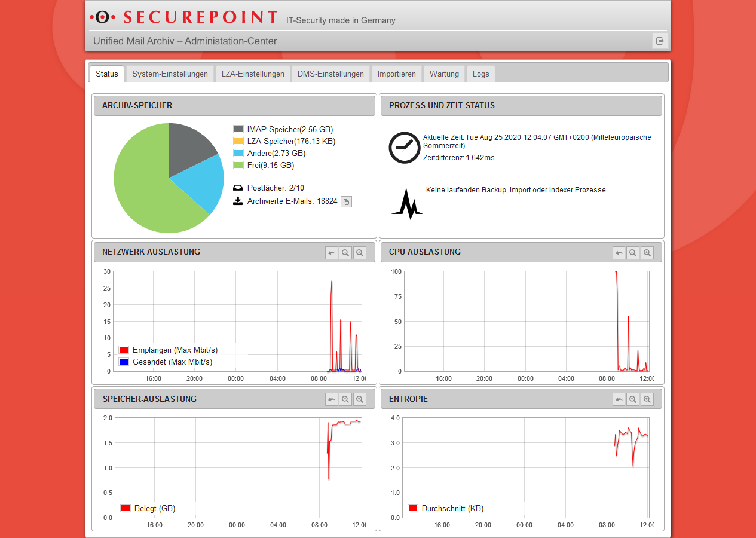
Task: Zoom out on Netzwerk-Auslastung chart
Action: (345, 253)
